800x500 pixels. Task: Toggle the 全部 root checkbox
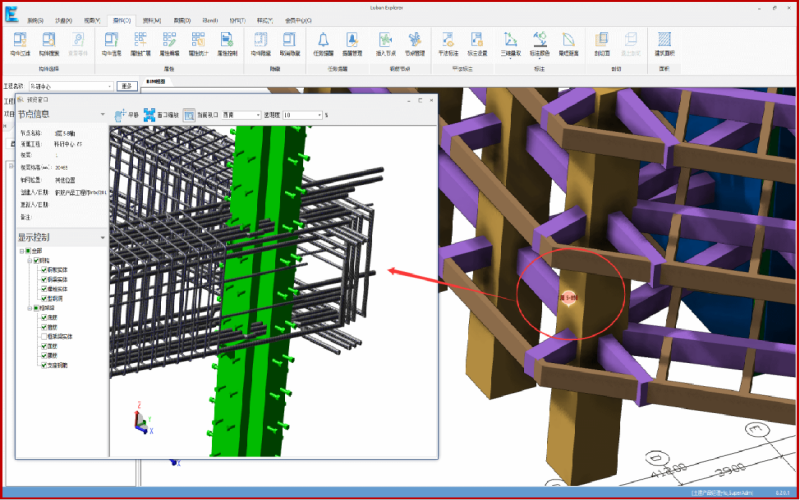coord(28,251)
